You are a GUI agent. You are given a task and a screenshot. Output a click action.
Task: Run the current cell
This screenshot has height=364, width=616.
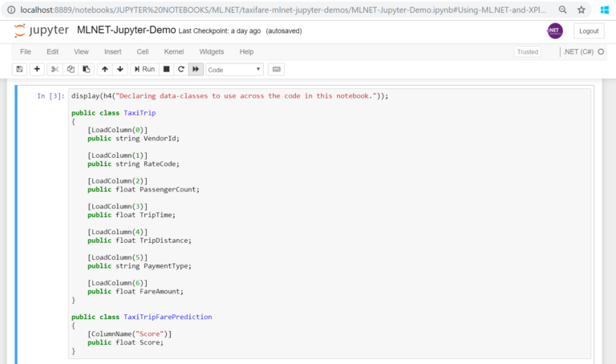(x=144, y=69)
